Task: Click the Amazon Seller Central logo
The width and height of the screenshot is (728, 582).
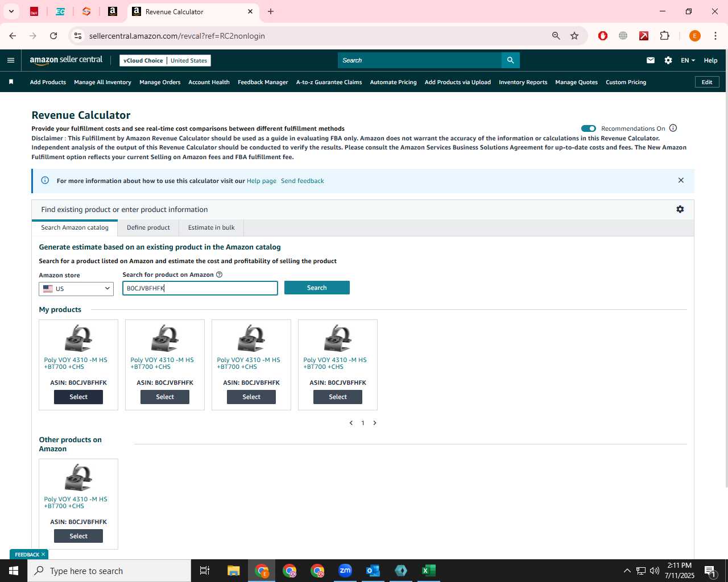Action: coord(66,60)
